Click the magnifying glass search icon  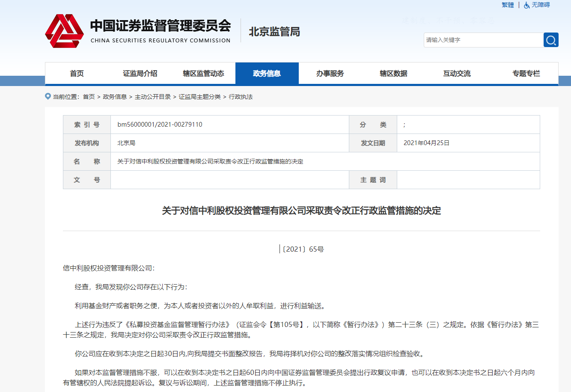pos(551,39)
